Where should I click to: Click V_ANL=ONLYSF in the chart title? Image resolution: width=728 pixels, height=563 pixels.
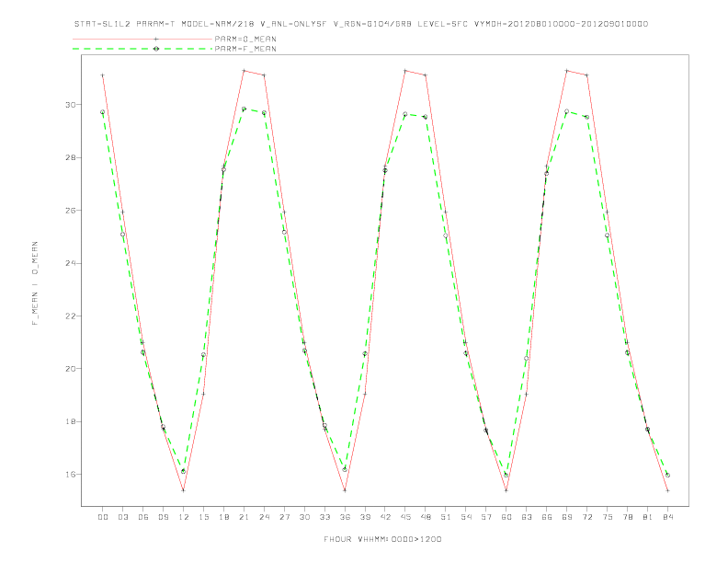coord(293,24)
